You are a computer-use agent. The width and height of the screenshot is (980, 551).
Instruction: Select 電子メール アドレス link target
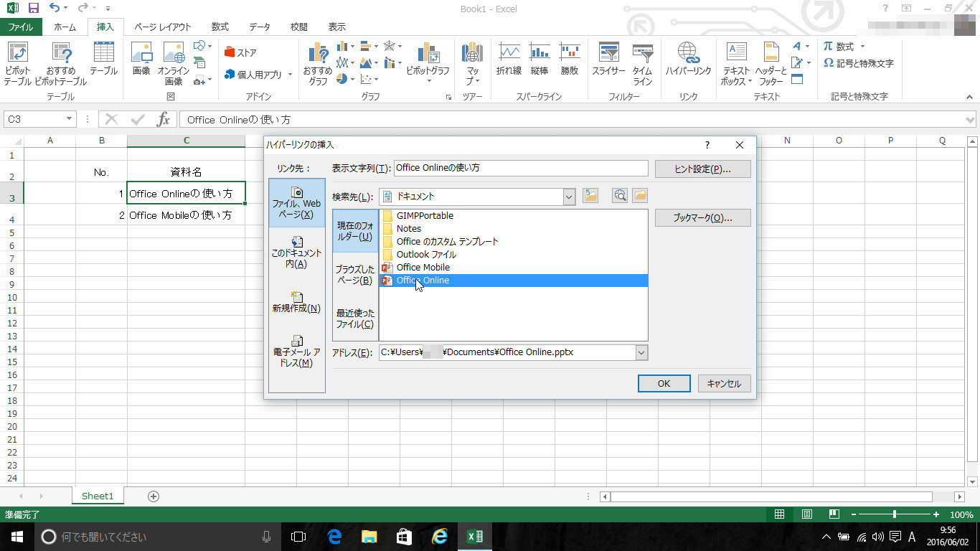(x=297, y=352)
